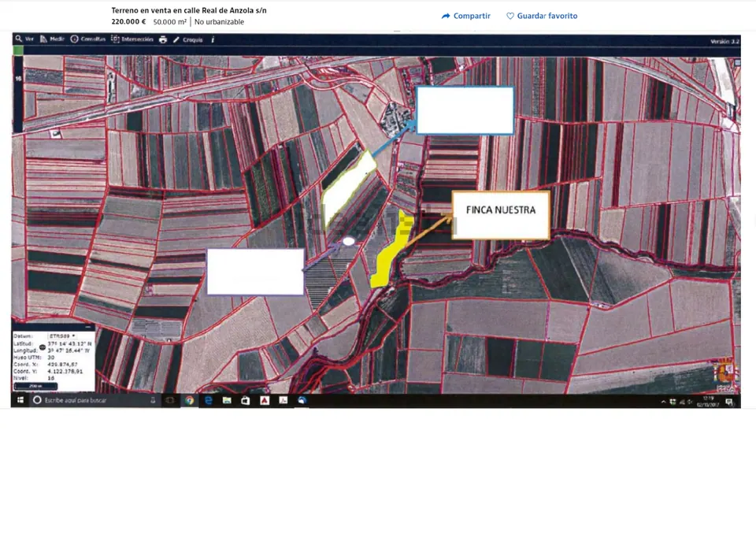Click the listing title 'Terreno en venta en calle Real de Anzola s/n'

(x=189, y=10)
